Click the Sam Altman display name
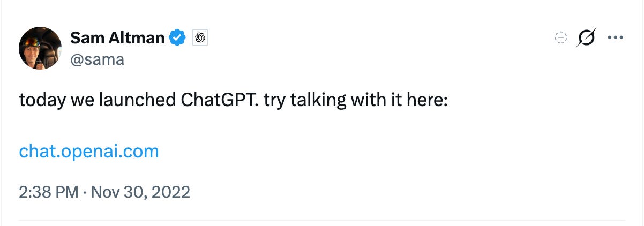The height and width of the screenshot is (226, 644). (x=118, y=37)
